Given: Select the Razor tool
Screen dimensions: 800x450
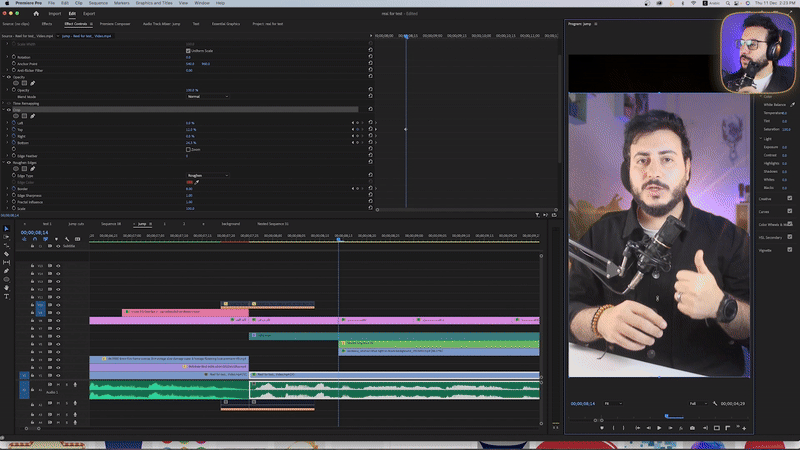Looking at the screenshot, I should pyautogui.click(x=6, y=254).
